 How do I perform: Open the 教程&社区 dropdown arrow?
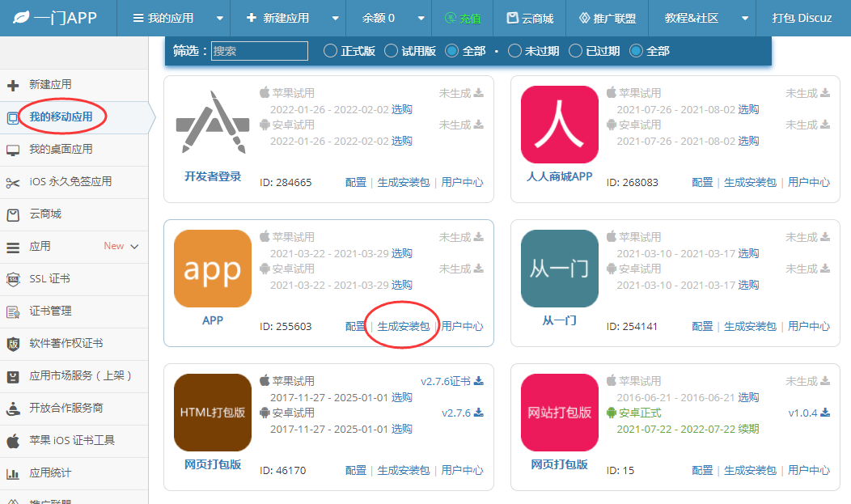point(745,19)
